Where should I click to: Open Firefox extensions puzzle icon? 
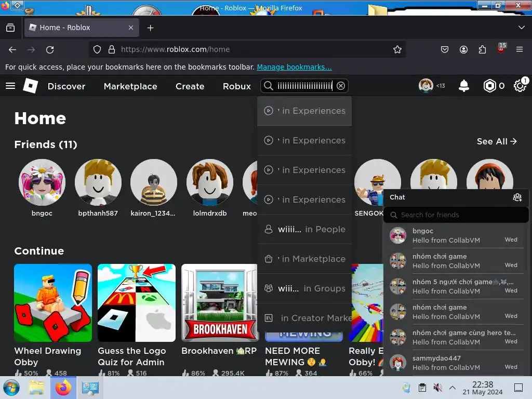pyautogui.click(x=482, y=49)
